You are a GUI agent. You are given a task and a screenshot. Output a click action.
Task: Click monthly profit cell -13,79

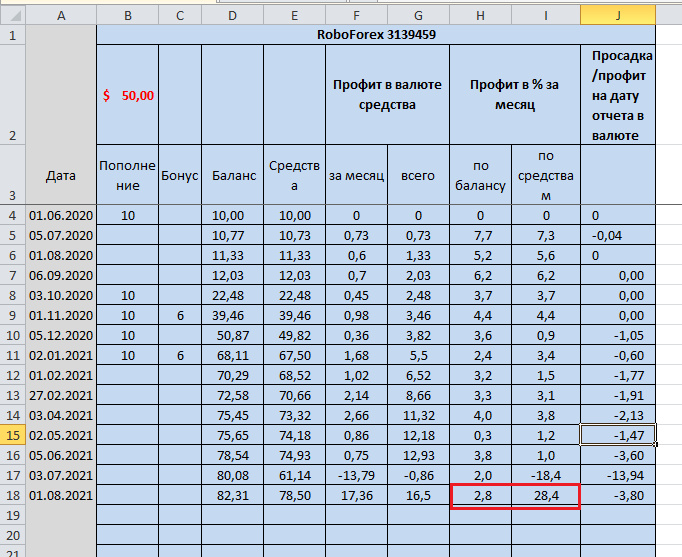point(356,475)
